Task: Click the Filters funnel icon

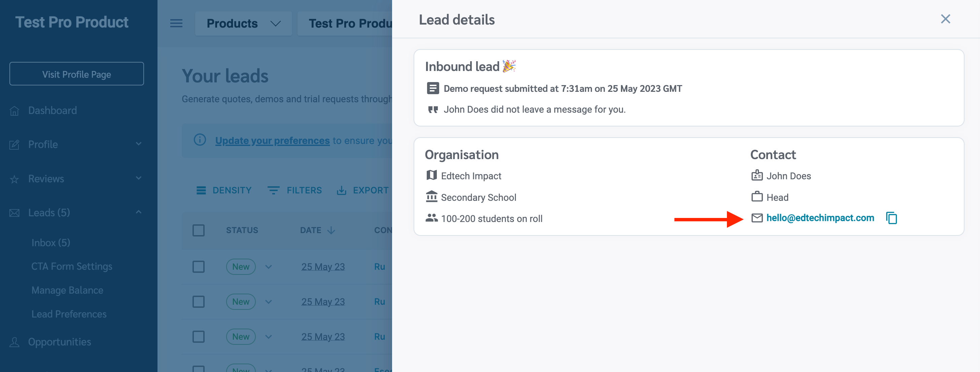Action: [x=273, y=190]
